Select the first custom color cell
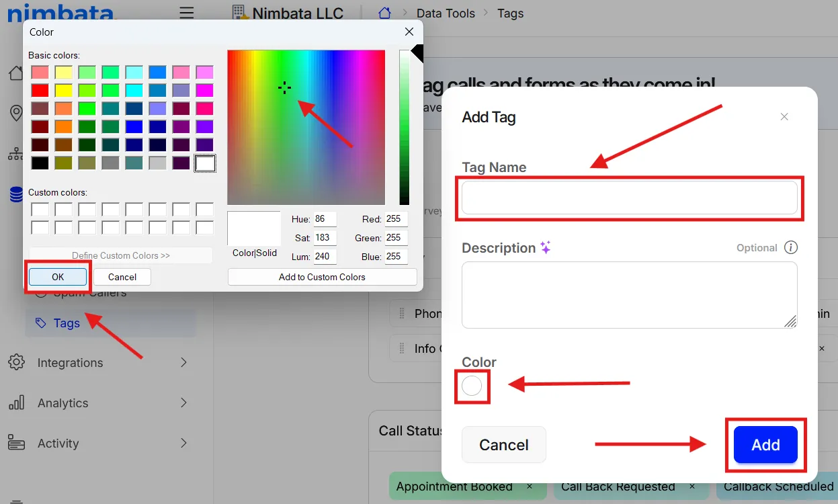Viewport: 838px width, 504px height. 40,210
